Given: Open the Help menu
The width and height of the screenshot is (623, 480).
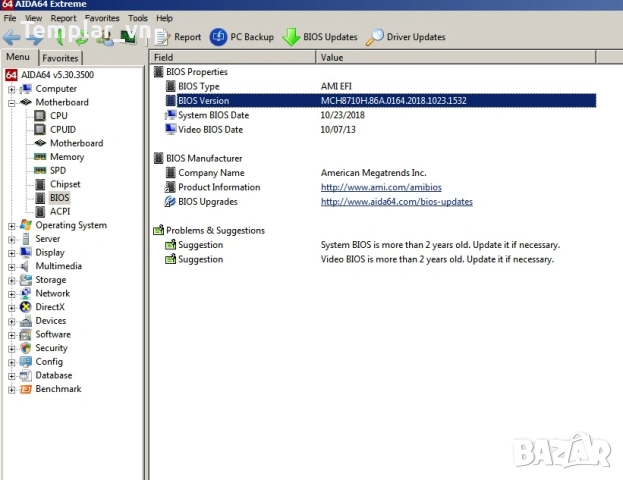Looking at the screenshot, I should 164,18.
